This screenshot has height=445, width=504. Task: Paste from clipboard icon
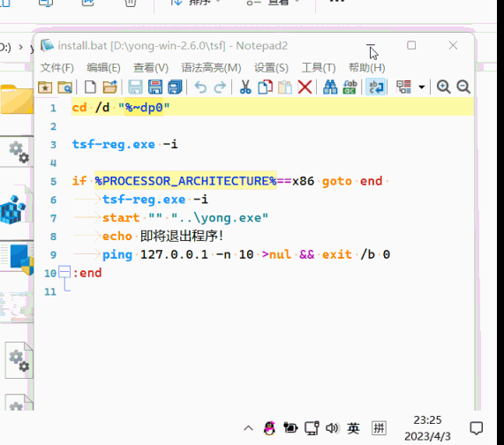point(285,87)
